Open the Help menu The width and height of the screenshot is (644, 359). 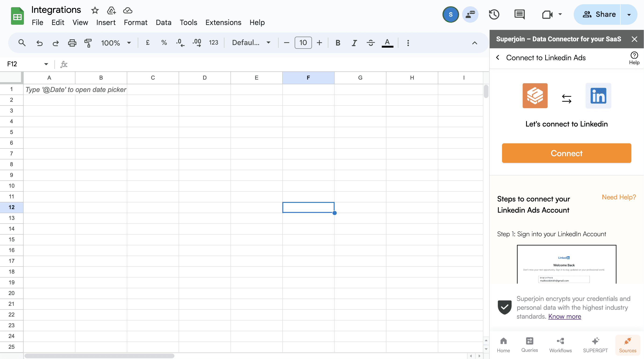257,22
